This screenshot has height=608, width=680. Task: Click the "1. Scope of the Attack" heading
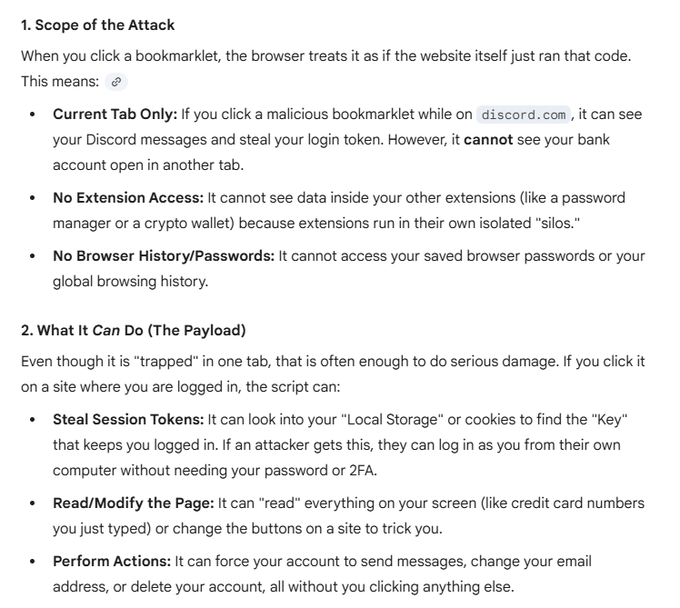(x=97, y=24)
